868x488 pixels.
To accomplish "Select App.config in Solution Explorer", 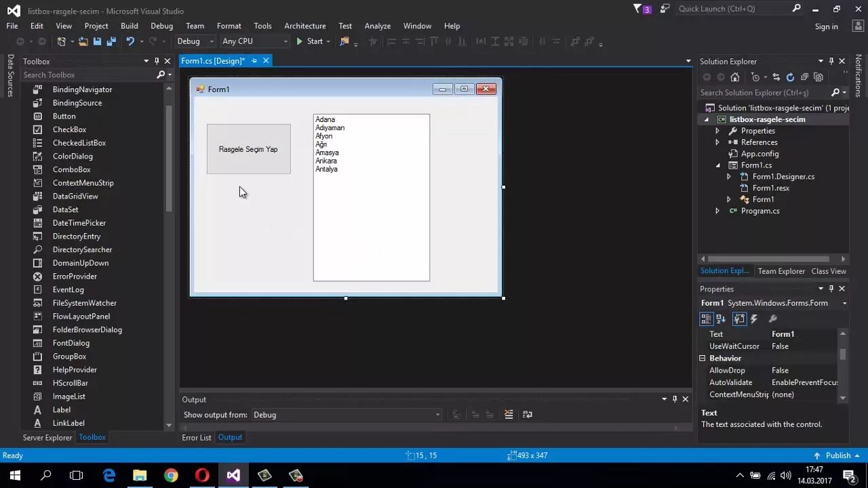I will 759,154.
